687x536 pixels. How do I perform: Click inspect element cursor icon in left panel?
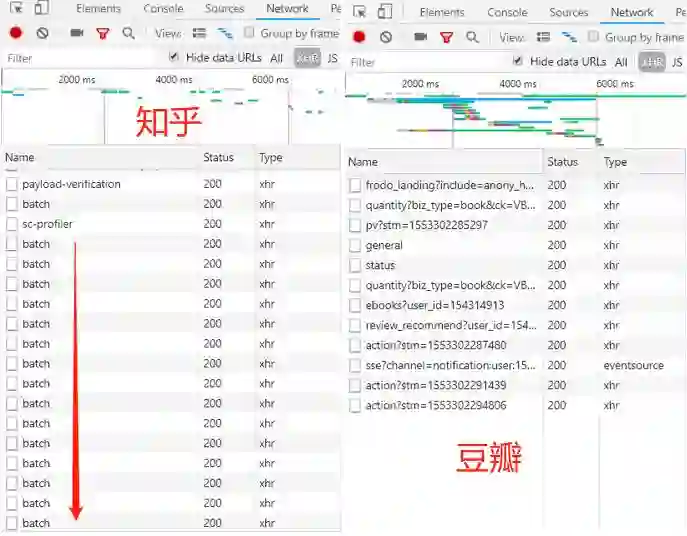(x=17, y=7)
